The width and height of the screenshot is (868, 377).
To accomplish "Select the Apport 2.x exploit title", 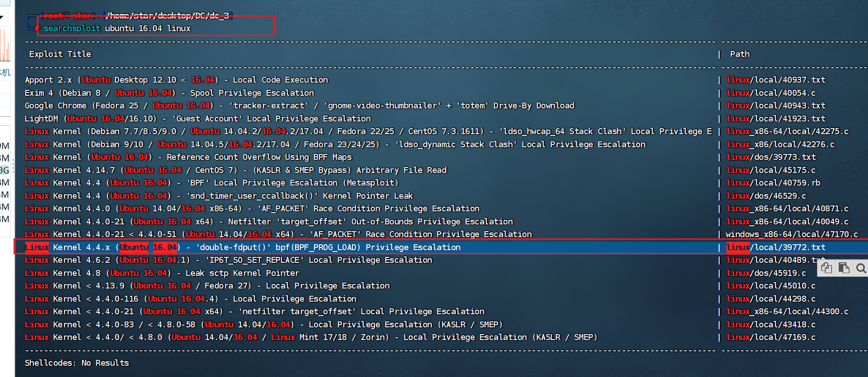I will [x=176, y=80].
